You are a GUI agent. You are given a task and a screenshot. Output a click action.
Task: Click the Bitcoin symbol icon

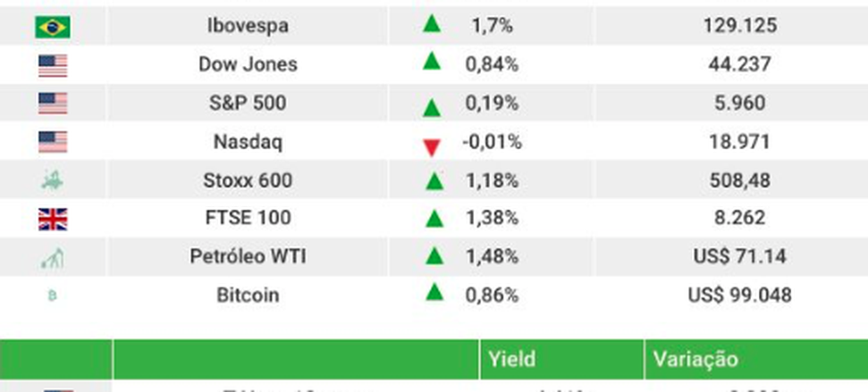coord(52,296)
